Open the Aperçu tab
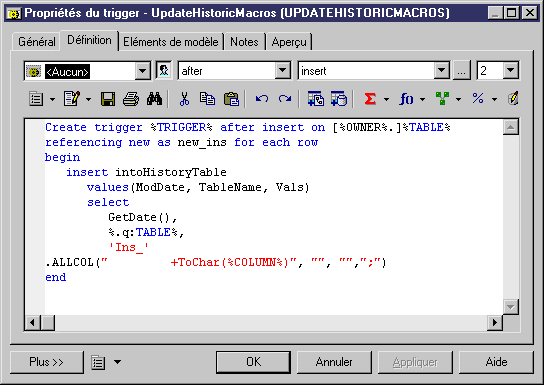Viewport: 544px width, 385px height. [289, 42]
